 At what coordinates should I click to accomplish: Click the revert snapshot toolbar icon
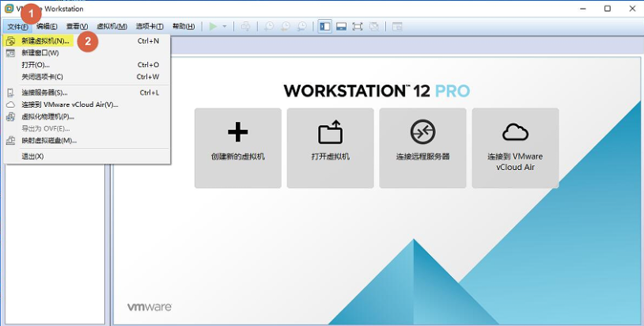285,27
